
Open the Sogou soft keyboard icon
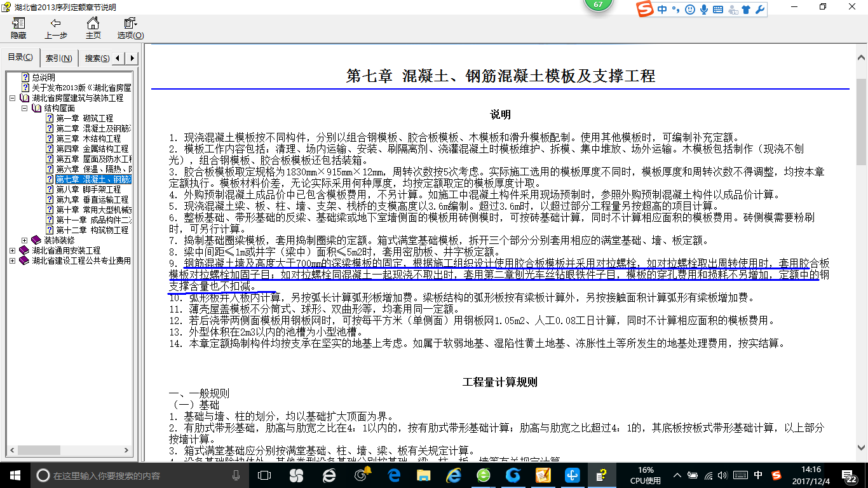coord(718,10)
